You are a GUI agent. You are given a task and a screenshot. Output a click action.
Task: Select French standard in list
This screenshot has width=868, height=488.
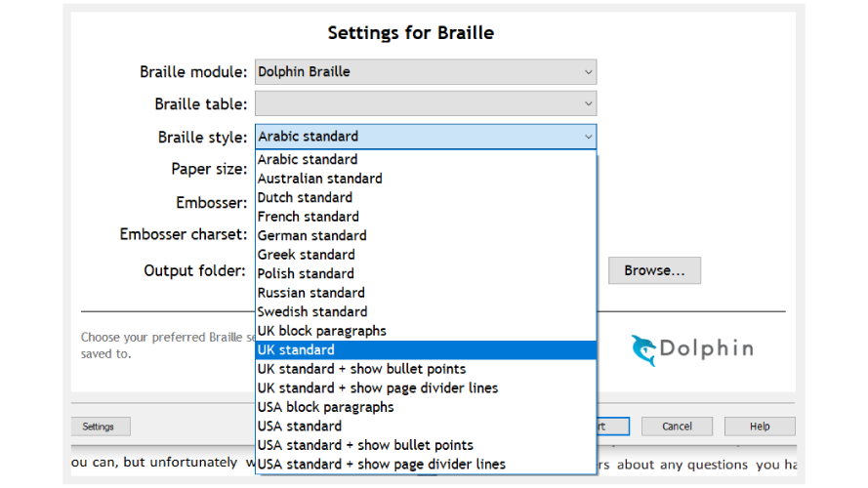[x=308, y=217]
